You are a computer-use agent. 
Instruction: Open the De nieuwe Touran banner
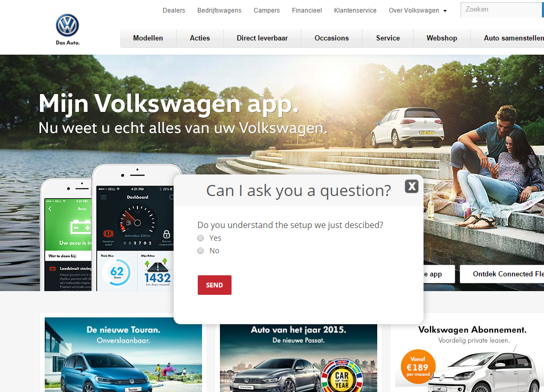click(123, 355)
